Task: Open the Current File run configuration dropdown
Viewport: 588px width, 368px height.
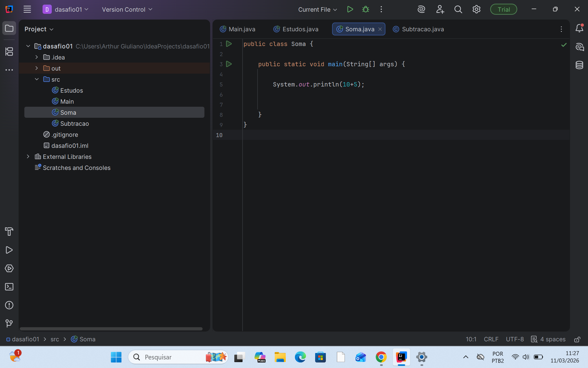Action: tap(318, 10)
